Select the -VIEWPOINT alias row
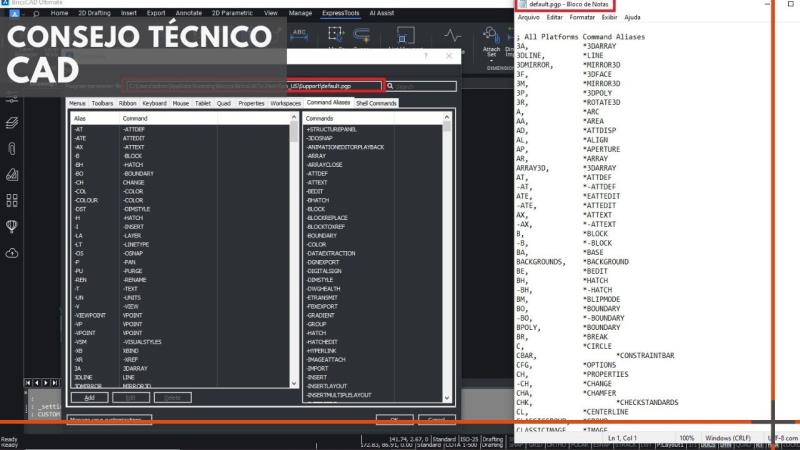The height and width of the screenshot is (450, 800). [180, 315]
